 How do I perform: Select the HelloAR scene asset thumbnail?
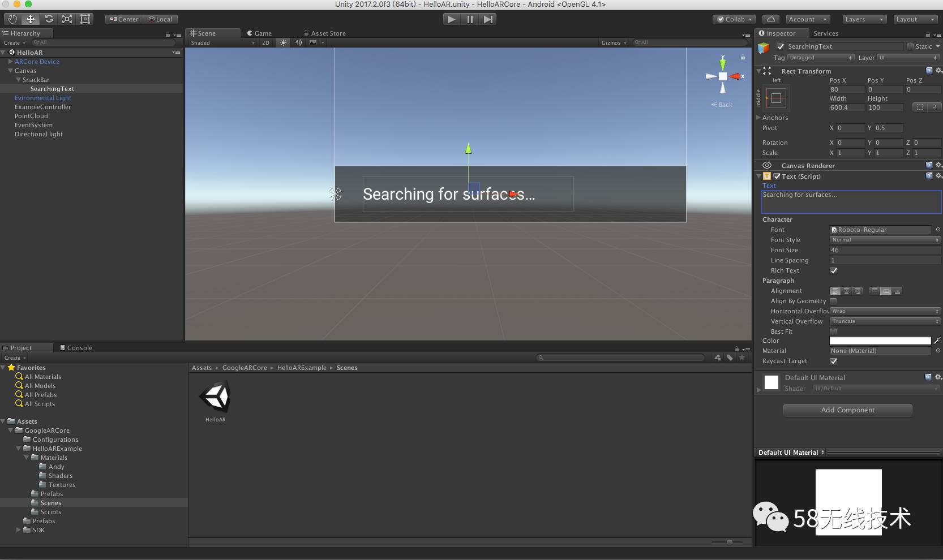pyautogui.click(x=215, y=400)
